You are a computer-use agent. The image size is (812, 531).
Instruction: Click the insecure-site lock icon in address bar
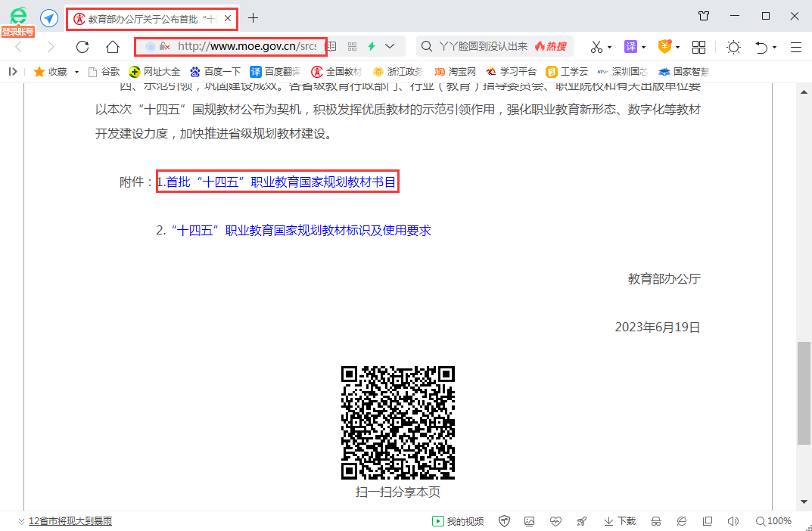(165, 47)
